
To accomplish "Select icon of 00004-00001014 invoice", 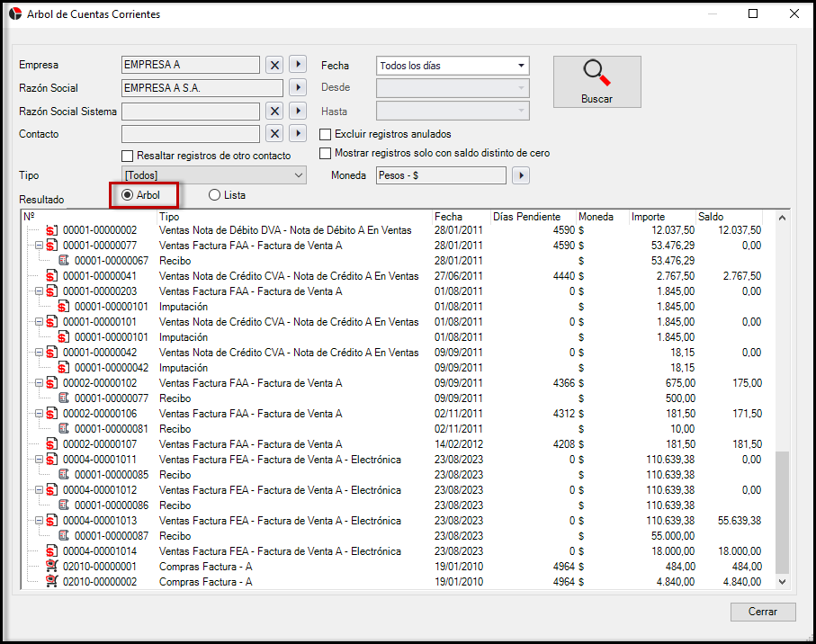I will point(51,551).
